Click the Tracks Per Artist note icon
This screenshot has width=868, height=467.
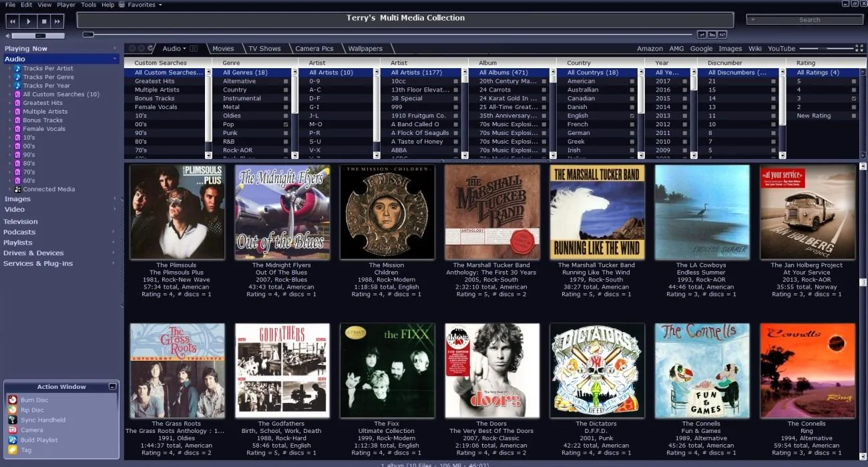(19, 68)
